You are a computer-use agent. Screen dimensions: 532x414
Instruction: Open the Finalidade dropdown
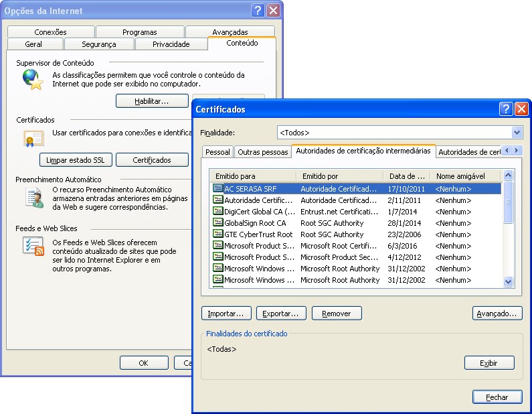517,133
